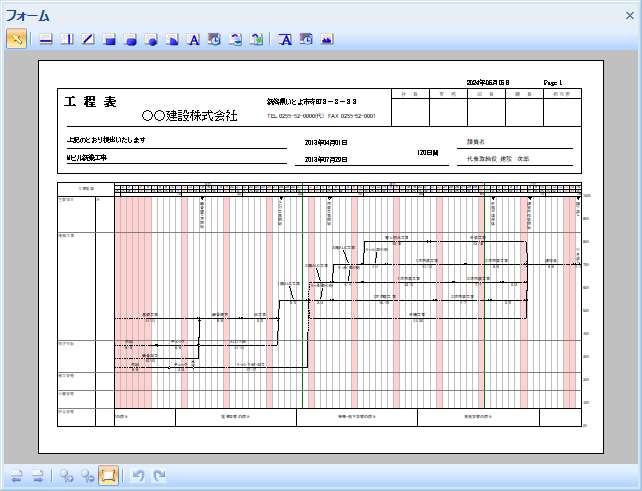Zoom in on the form preview
The width and height of the screenshot is (642, 491).
66,476
